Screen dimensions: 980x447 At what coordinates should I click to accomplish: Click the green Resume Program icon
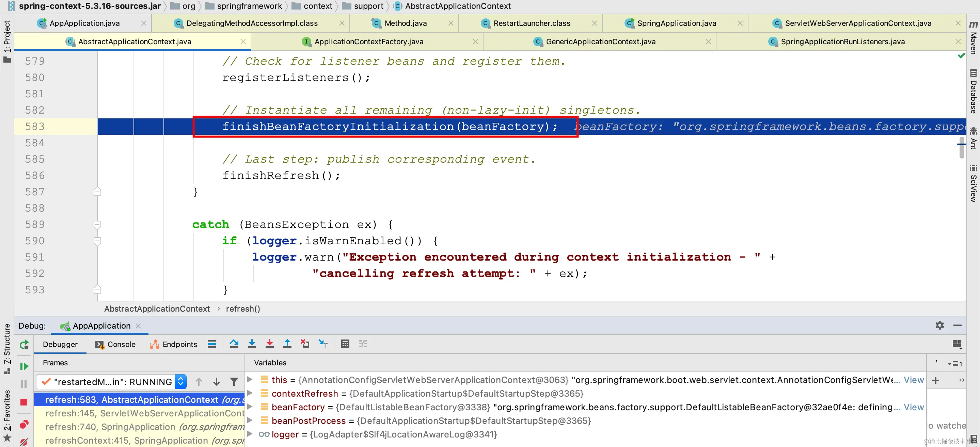(24, 366)
